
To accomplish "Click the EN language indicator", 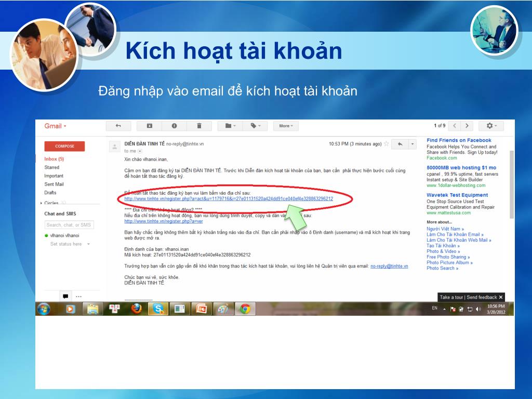I will point(435,308).
